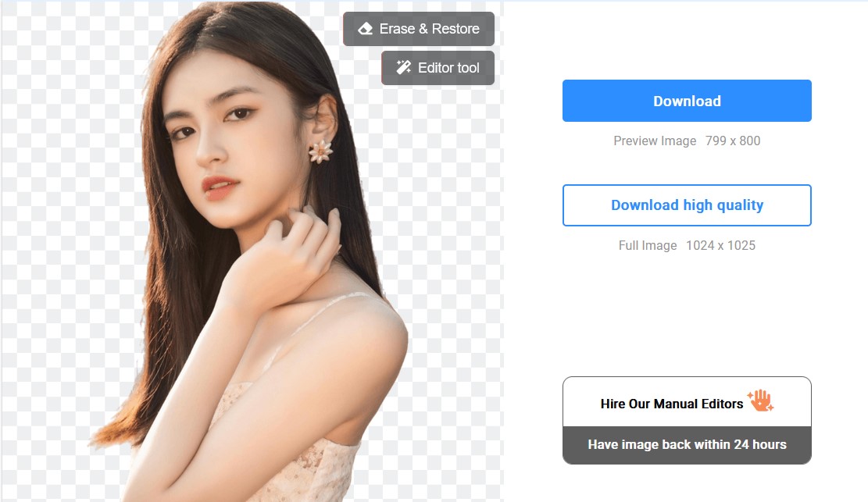Select the blue Download button
868x502 pixels.
687,101
